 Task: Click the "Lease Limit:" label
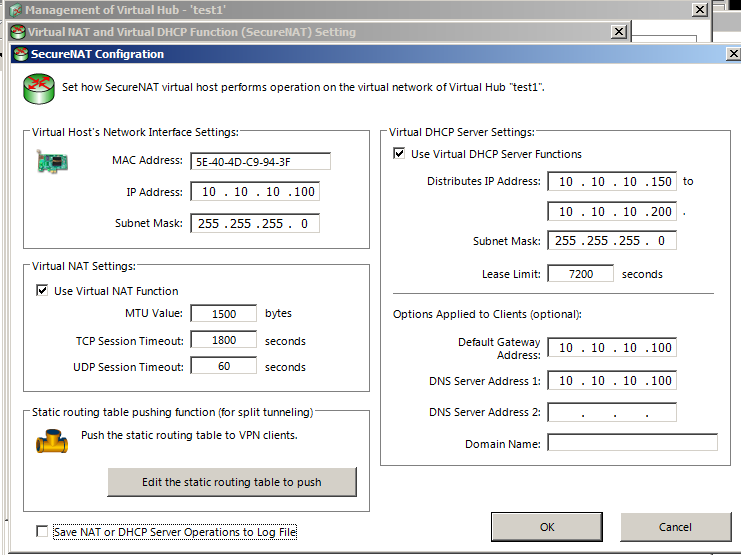[511, 274]
